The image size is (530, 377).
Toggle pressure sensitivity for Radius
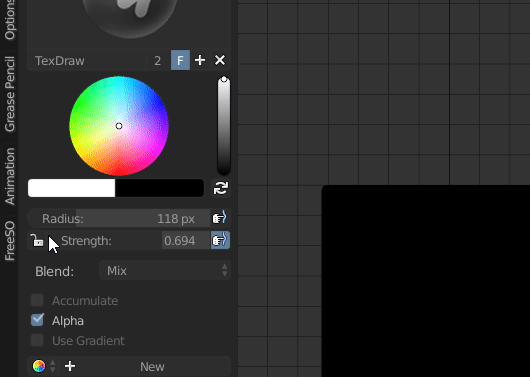220,218
